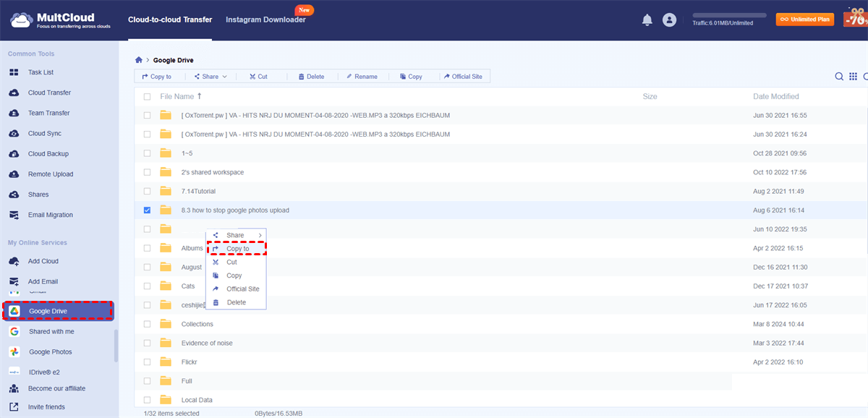Check the 1~5 folder checkbox
Image resolution: width=868 pixels, height=418 pixels.
click(x=148, y=153)
